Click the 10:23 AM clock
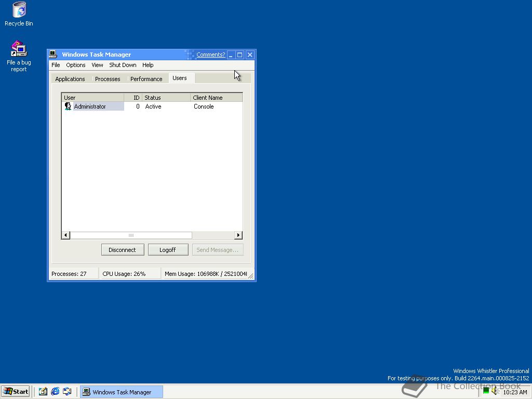Screen dimensions: 532x399 (515, 392)
